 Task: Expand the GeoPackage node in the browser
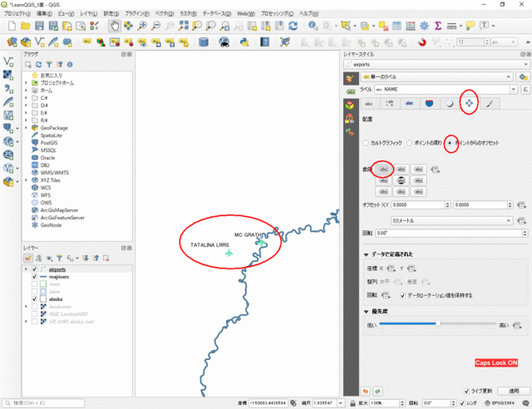click(27, 128)
